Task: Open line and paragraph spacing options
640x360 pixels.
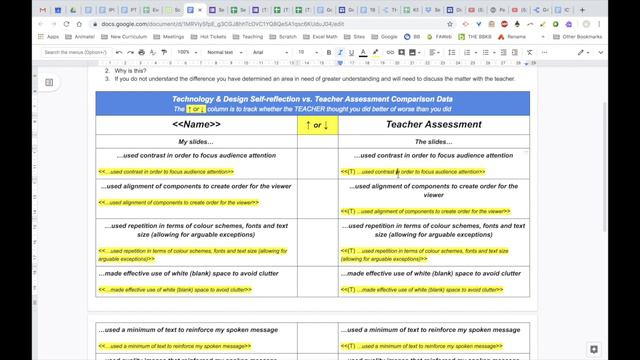Action: [451, 52]
